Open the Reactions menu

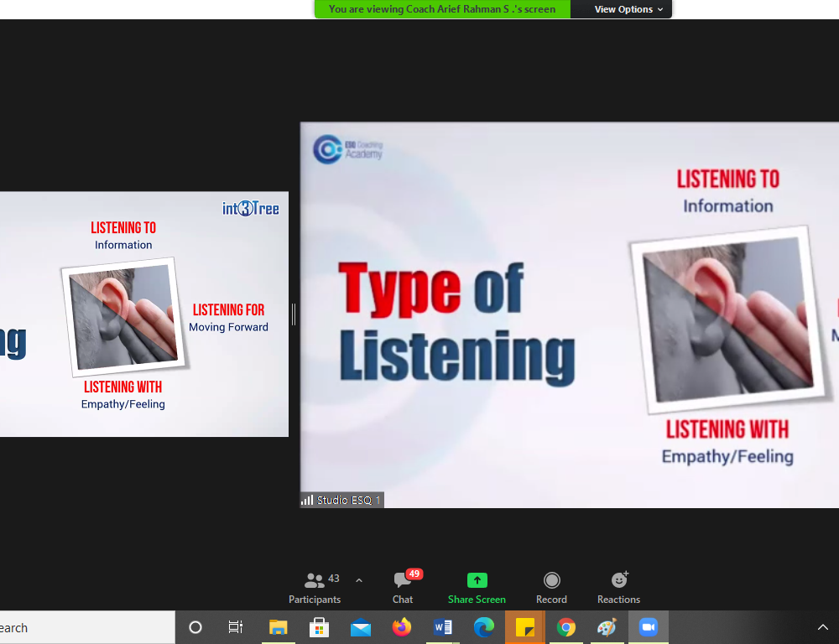coord(618,587)
